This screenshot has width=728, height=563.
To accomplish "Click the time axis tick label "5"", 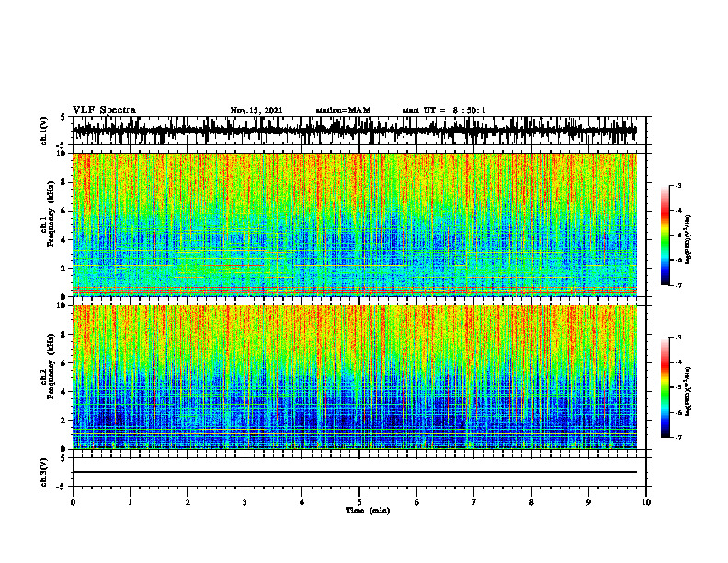I will click(x=359, y=502).
